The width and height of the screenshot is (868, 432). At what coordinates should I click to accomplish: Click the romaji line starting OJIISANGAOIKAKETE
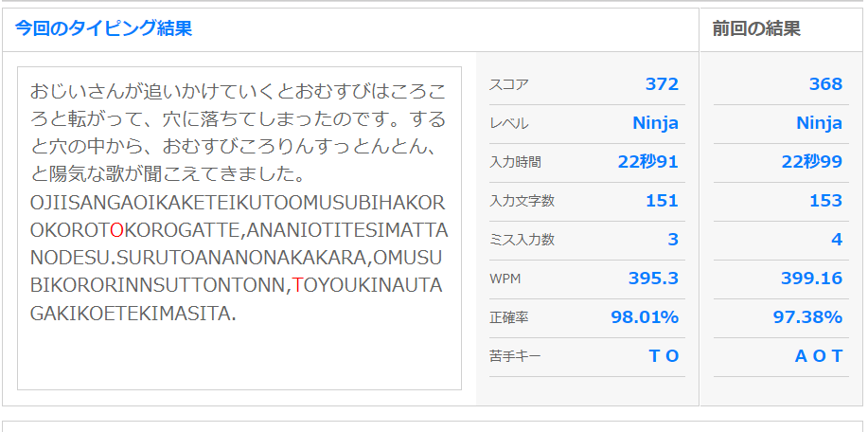238,203
